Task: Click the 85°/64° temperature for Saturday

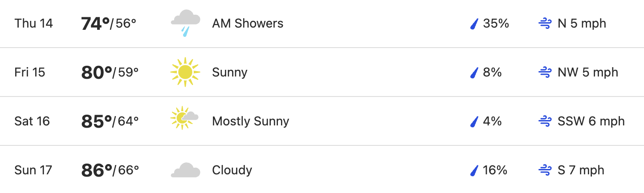Action: (110, 121)
